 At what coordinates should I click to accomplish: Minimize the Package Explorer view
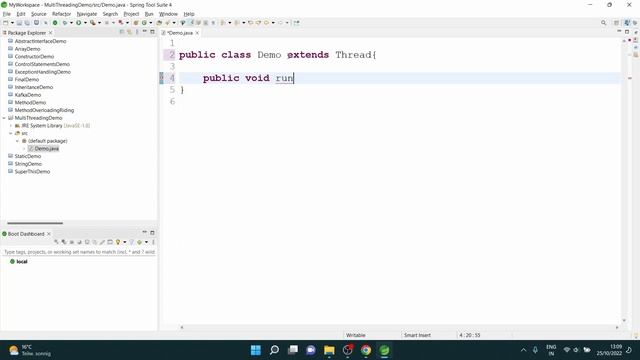(x=144, y=32)
